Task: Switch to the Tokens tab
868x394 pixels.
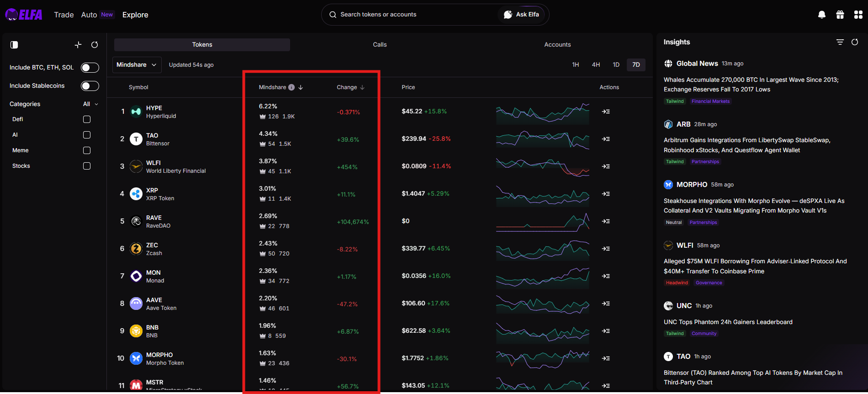Action: [x=202, y=45]
